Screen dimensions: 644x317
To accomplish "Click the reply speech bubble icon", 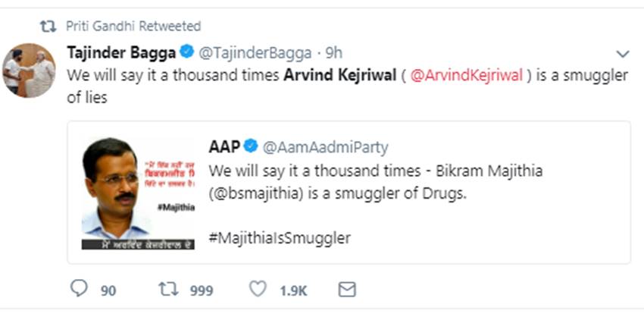I will (x=79, y=289).
